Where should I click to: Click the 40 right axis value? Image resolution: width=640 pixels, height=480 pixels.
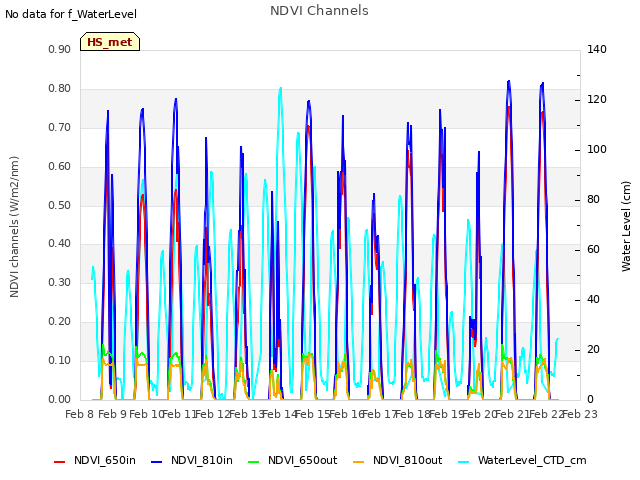click(593, 300)
